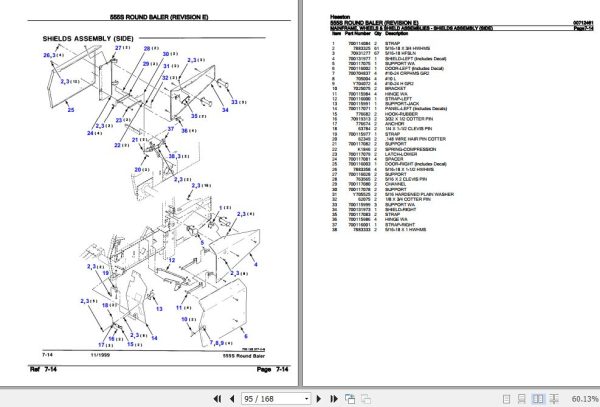Click the Description column header in the parts list
Viewport: 600px width, 407px height.
[x=396, y=33]
